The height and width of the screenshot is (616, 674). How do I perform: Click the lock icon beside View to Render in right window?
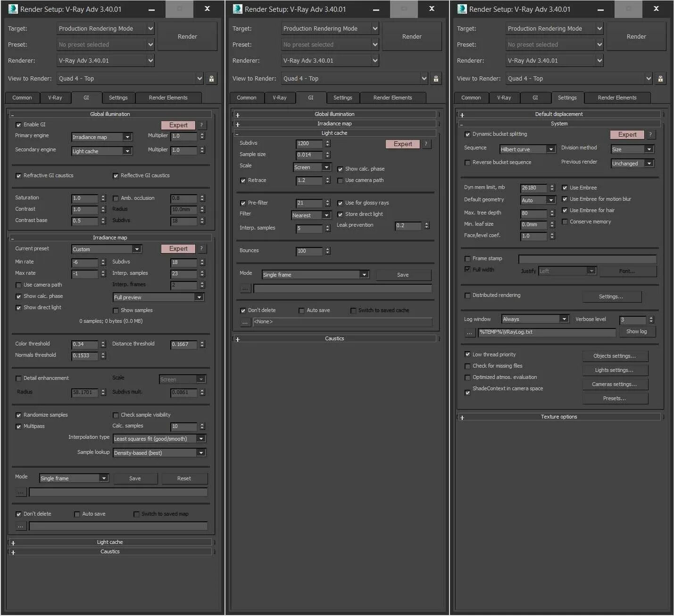(x=660, y=79)
